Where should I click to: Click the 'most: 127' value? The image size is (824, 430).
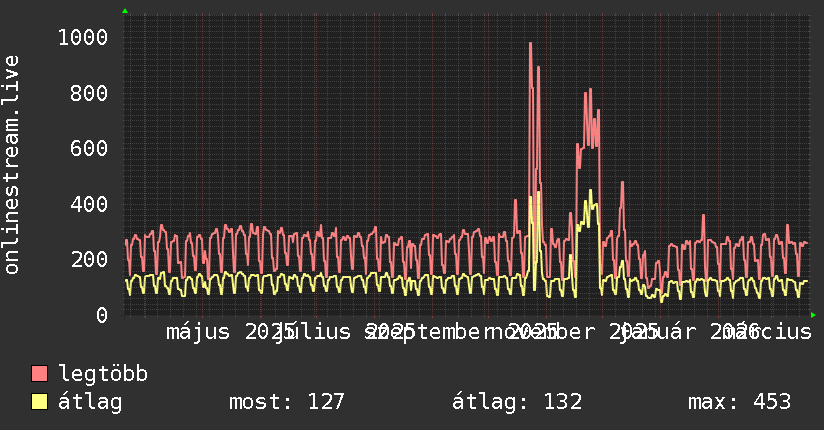click(x=286, y=402)
